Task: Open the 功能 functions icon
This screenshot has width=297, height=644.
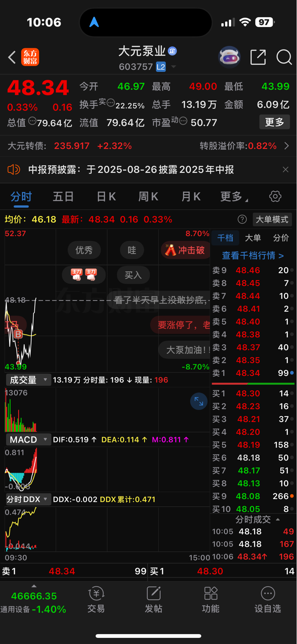Action: (x=210, y=600)
